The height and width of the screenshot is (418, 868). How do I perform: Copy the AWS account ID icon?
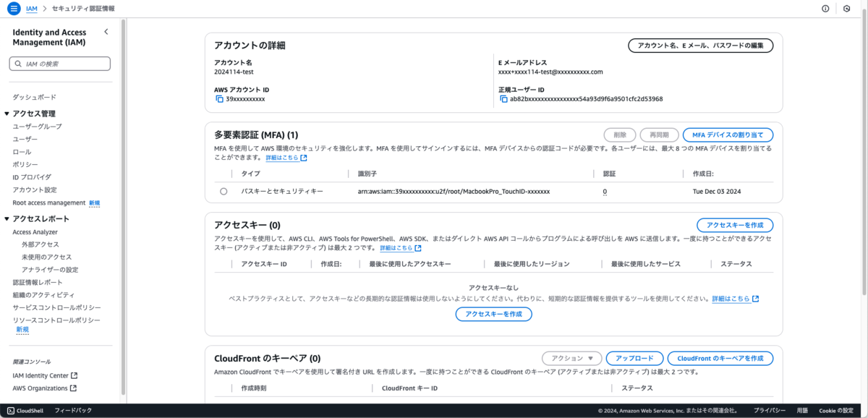tap(219, 99)
